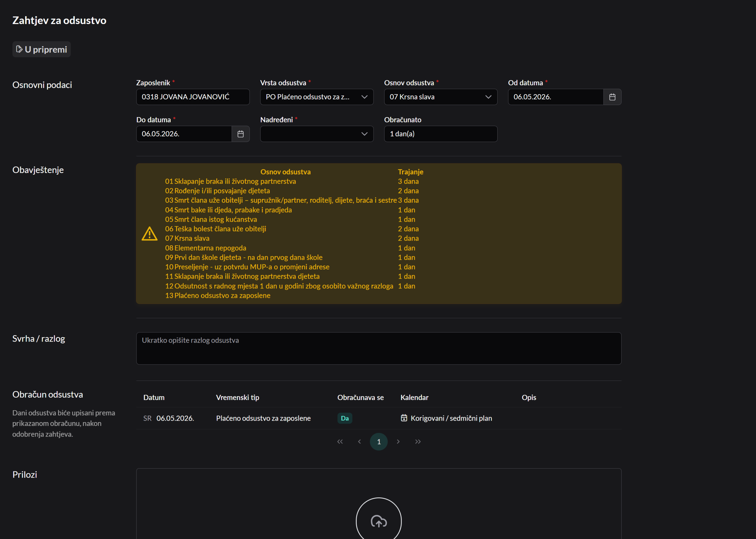Click the U pripremi status badge
Image resolution: width=756 pixels, height=539 pixels.
(x=42, y=50)
